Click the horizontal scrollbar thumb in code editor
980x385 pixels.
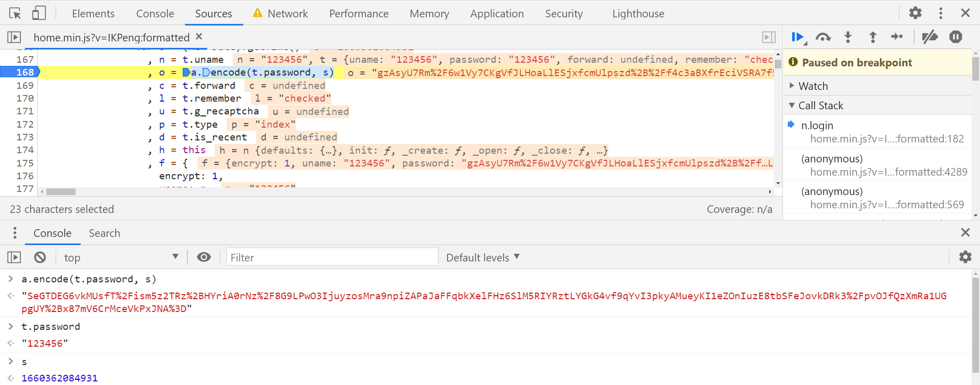[61, 192]
